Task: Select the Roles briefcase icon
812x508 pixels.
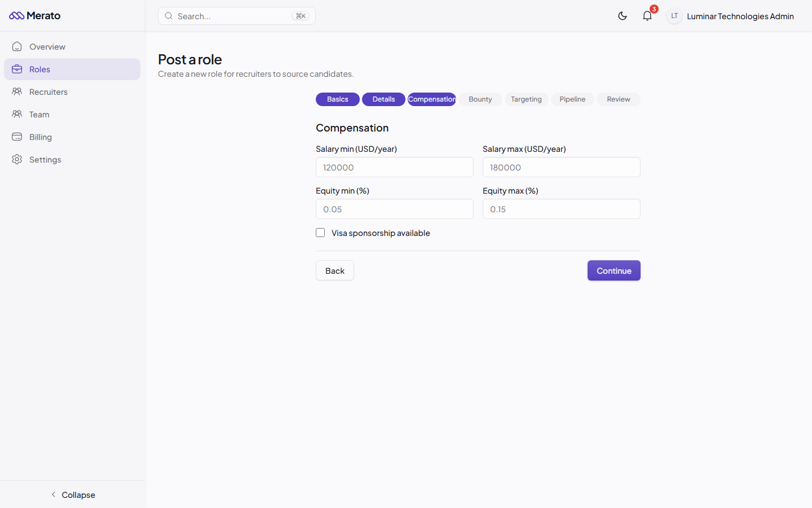Action: coord(17,69)
